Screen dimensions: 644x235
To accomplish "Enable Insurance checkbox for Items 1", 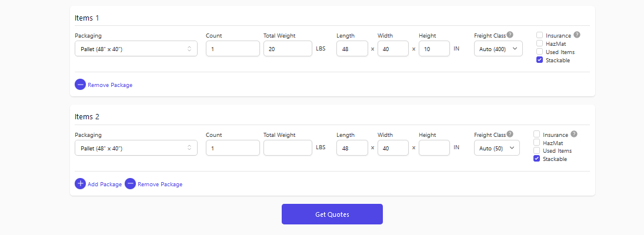I will pos(540,35).
